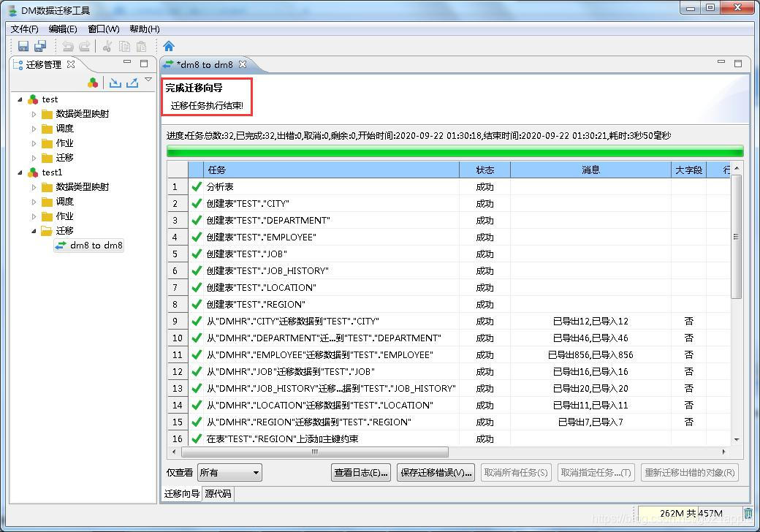Screen dimensions: 760x532
Task: Click the Paste toolbar icon
Action: point(141,46)
